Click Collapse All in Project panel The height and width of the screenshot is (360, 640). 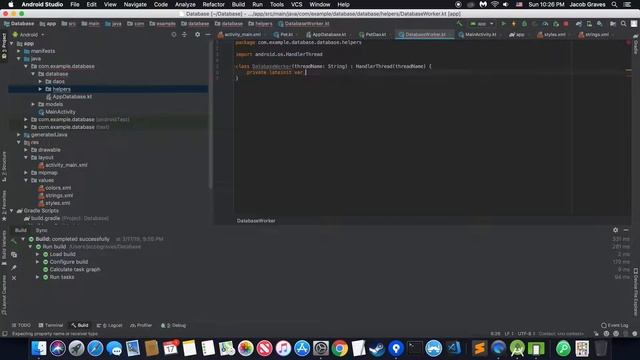point(184,35)
